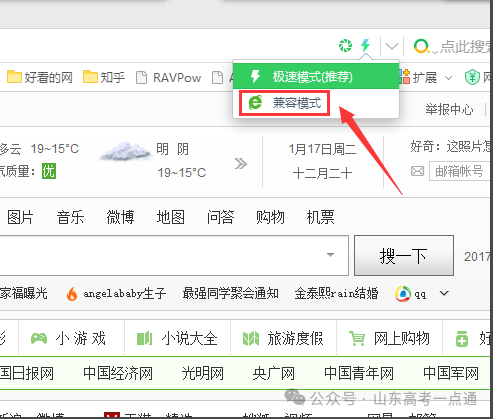Image resolution: width=493 pixels, height=419 pixels.
Task: Click the map icon beside 旅游度假
Action: coord(251,339)
